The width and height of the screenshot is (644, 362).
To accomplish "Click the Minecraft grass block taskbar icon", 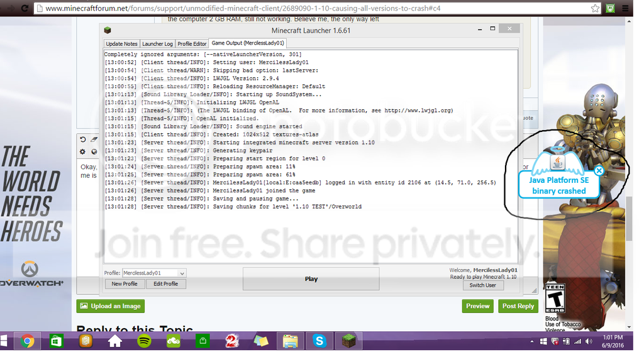I will [x=348, y=341].
